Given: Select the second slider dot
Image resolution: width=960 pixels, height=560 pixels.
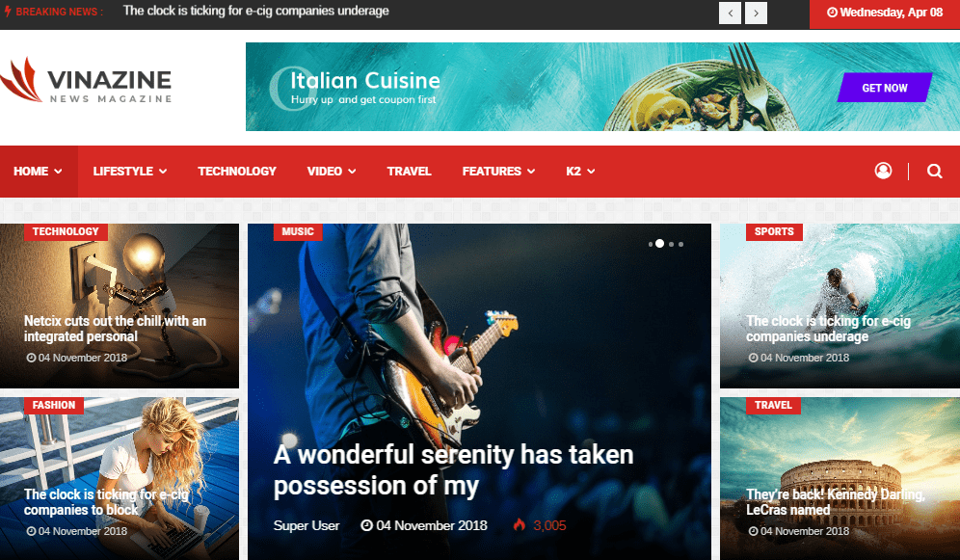Looking at the screenshot, I should 659,244.
